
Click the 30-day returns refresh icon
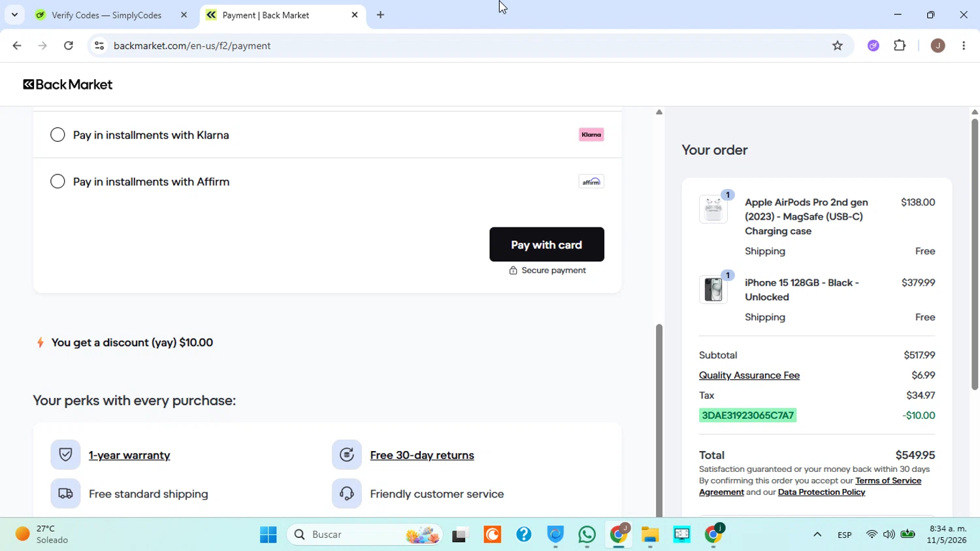click(x=347, y=455)
